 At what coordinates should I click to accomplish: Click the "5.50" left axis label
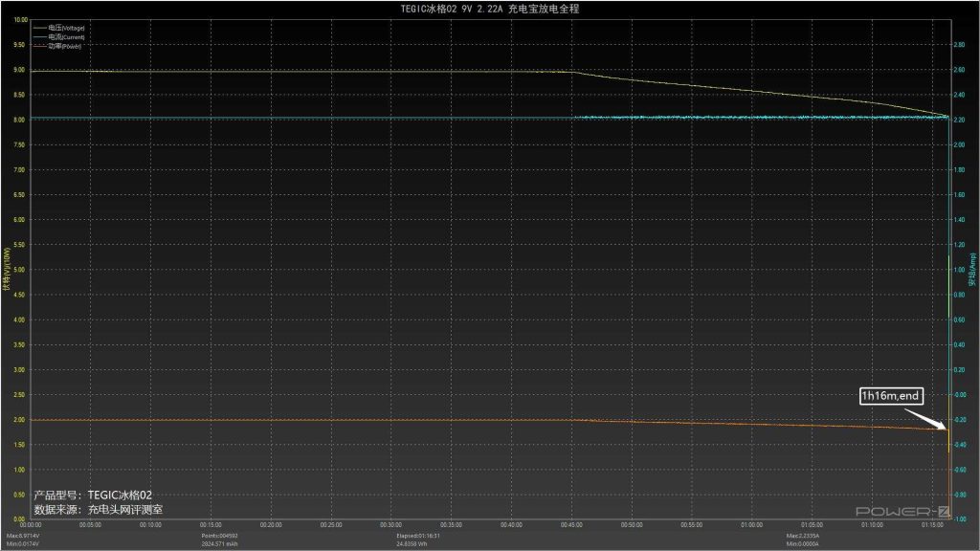[x=19, y=245]
